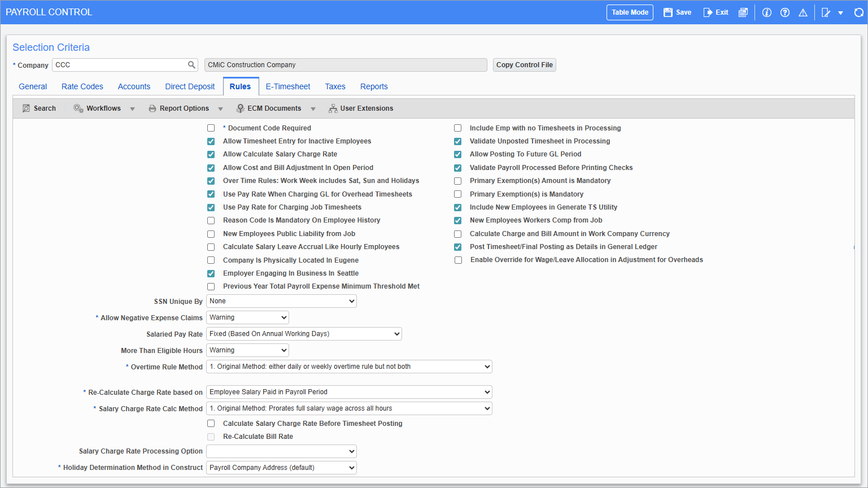
Task: Click the magnifier icon in the Company field
Action: 191,64
